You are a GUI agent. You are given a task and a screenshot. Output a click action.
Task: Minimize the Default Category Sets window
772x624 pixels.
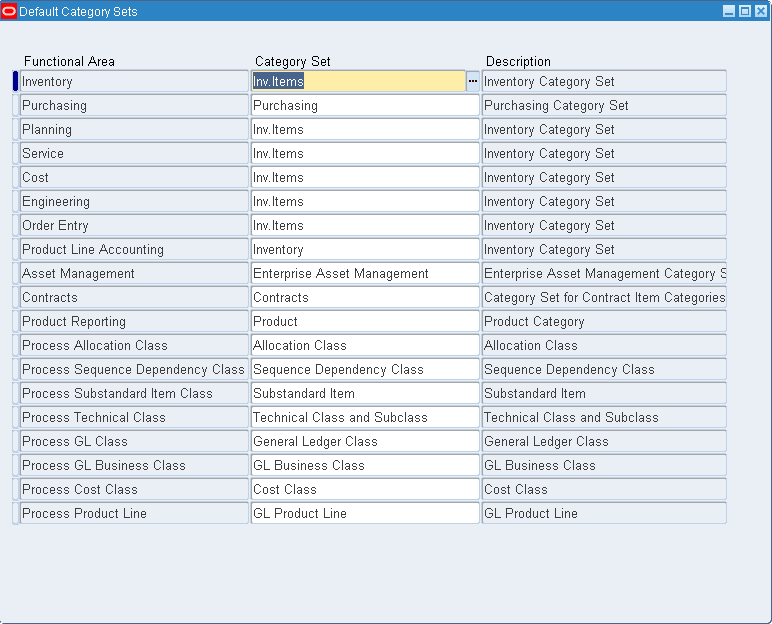click(x=729, y=11)
